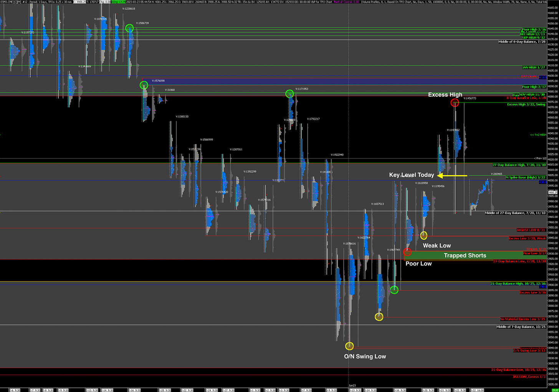559x392 pixels.
Task: Click '21-Day Balance High, 10/25, 12/16' label
Action: pos(518,283)
